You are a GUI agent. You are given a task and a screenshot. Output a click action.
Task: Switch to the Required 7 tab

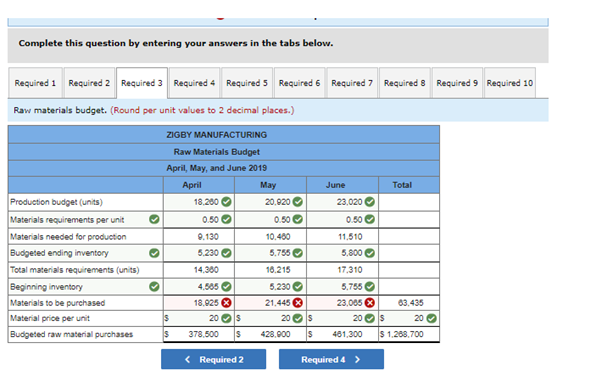pos(352,83)
